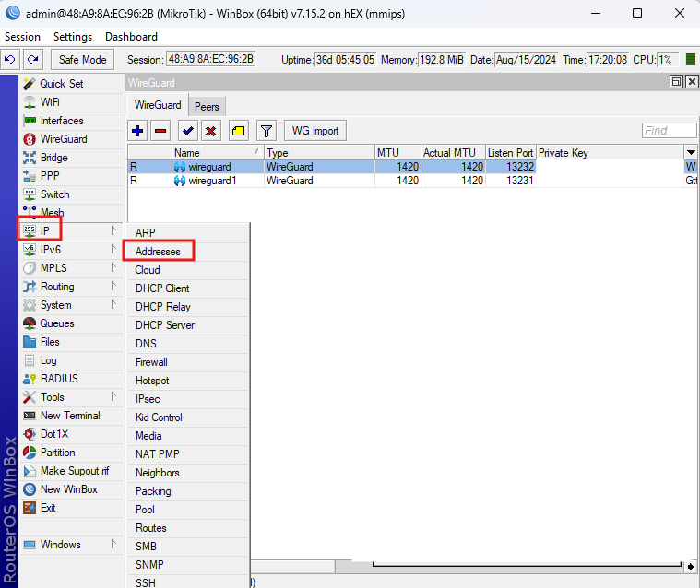Expand the Routing submenu arrow
The width and height of the screenshot is (700, 588).
click(x=113, y=286)
